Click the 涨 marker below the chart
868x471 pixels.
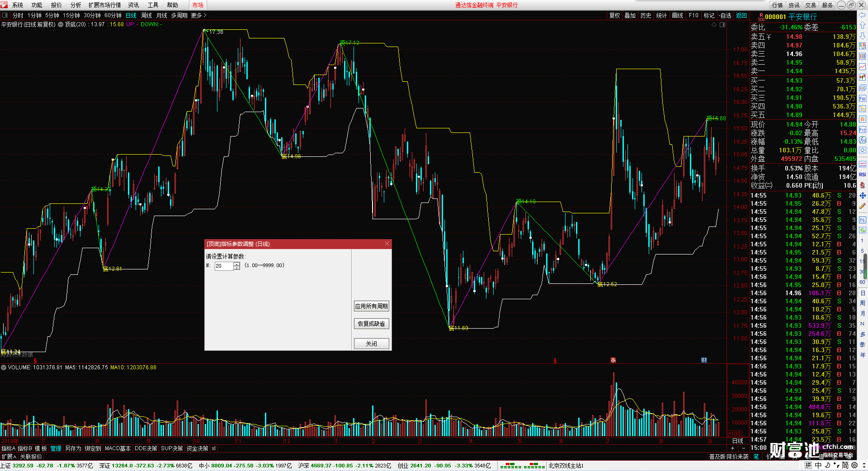click(613, 360)
